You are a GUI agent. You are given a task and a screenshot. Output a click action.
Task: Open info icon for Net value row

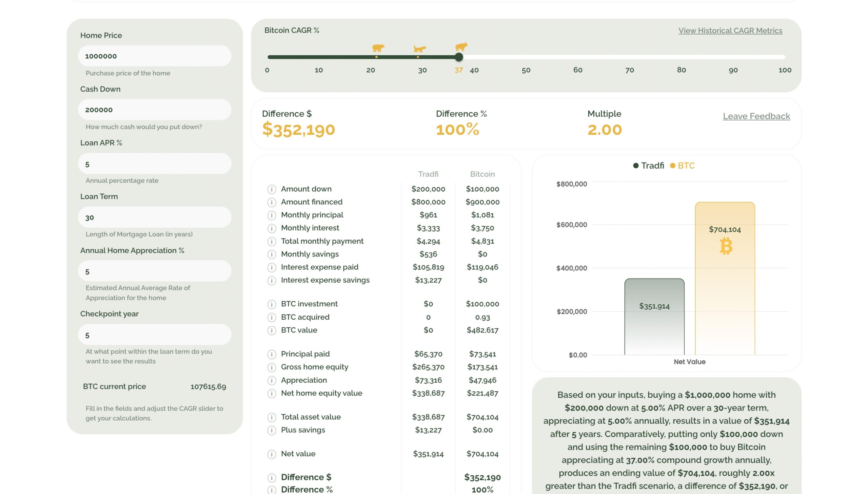pos(272,454)
